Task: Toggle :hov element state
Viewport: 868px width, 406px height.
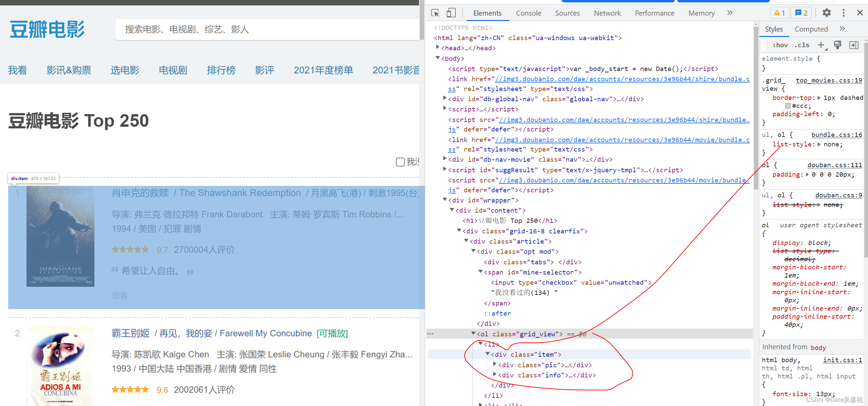Action: pos(780,45)
